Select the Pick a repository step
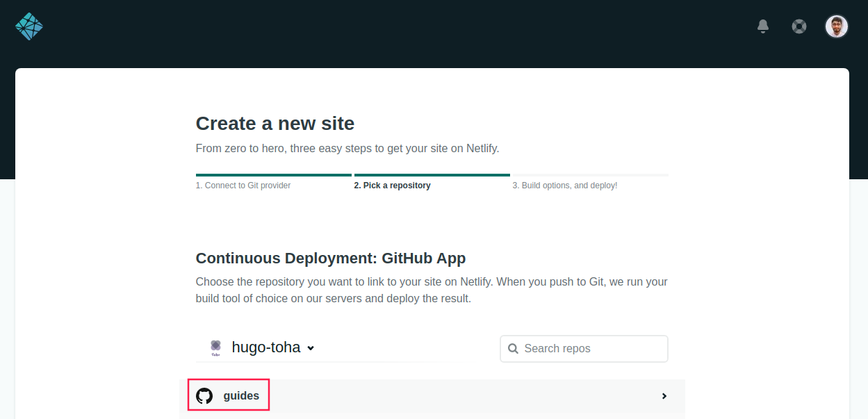This screenshot has height=419, width=868. 392,186
